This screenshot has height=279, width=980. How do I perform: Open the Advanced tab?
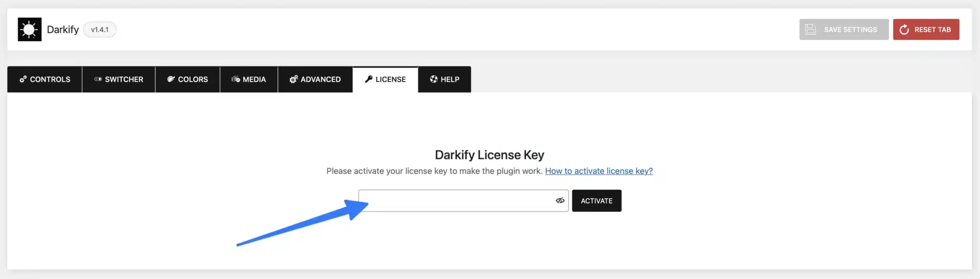pos(315,79)
